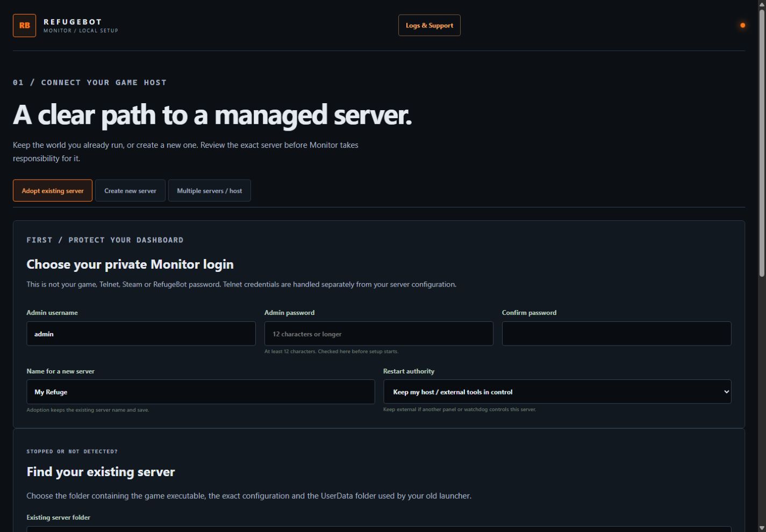766x532 pixels.
Task: Click 'Choose your private Monitor login' heading
Action: (x=130, y=264)
